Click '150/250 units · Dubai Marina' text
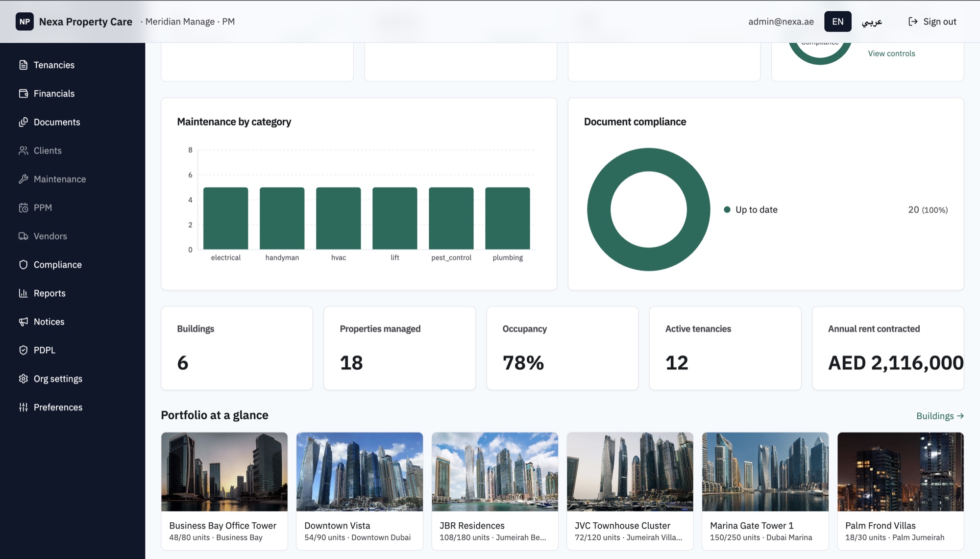Image resolution: width=980 pixels, height=559 pixels. pyautogui.click(x=761, y=537)
